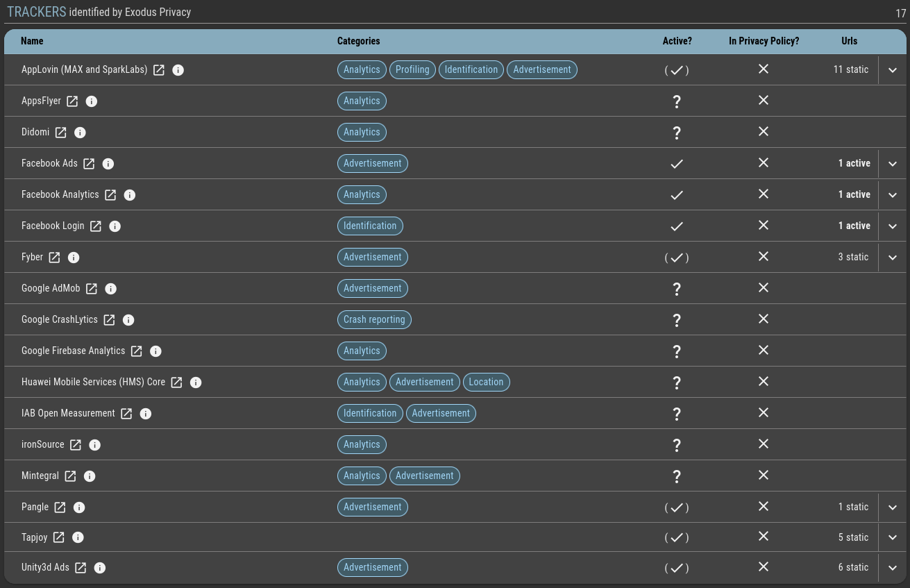Viewport: 910px width, 588px height.
Task: Show info for AppsFlyer tracker
Action: pos(92,101)
